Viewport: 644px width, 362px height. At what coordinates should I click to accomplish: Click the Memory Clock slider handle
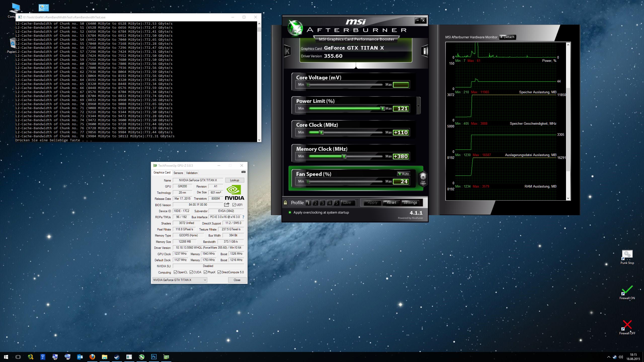coord(344,156)
